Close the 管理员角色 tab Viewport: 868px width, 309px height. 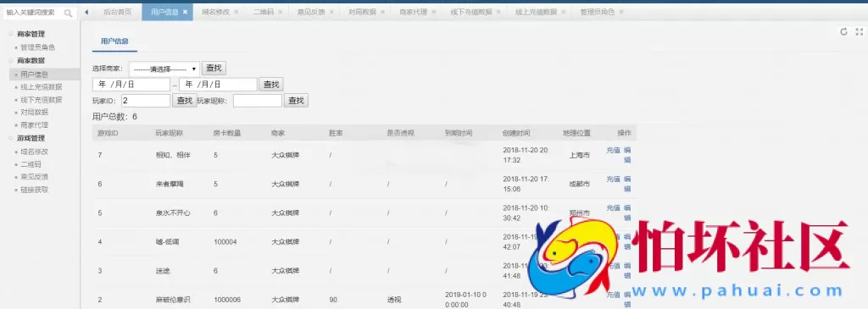click(621, 12)
